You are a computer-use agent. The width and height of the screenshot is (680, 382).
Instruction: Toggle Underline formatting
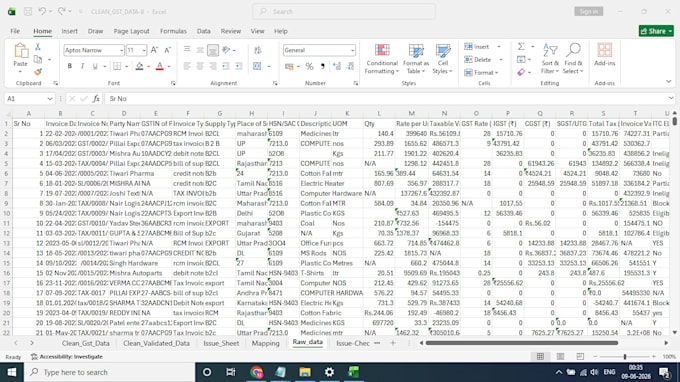(x=95, y=66)
